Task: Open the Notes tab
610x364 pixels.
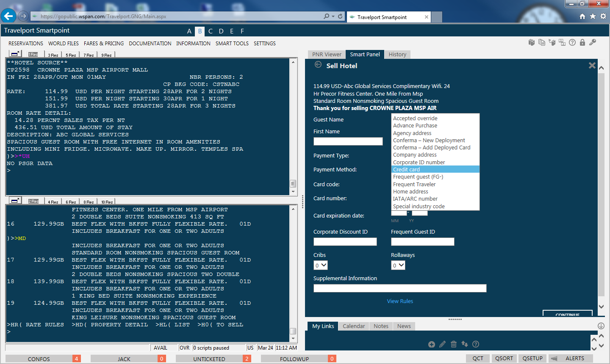Action: pos(381,326)
